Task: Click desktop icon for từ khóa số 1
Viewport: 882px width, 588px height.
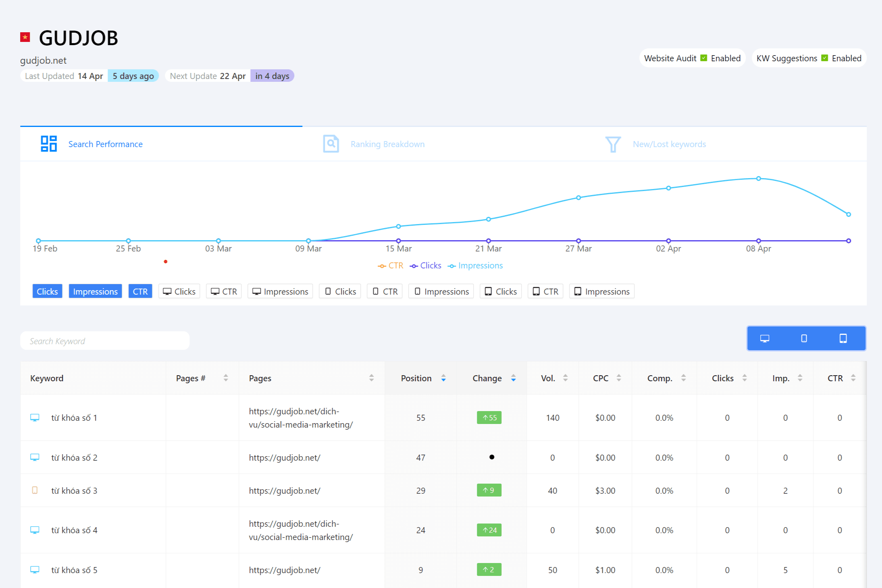Action: (x=35, y=418)
